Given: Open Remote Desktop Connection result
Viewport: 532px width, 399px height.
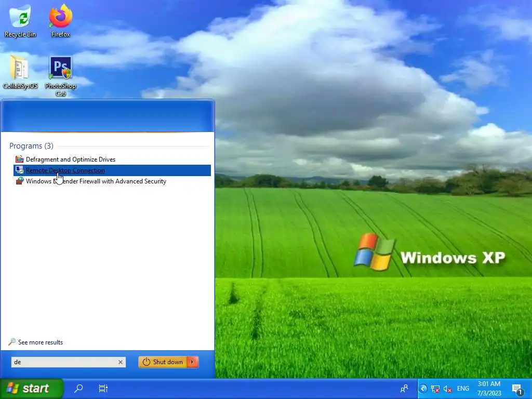Looking at the screenshot, I should pyautogui.click(x=112, y=170).
